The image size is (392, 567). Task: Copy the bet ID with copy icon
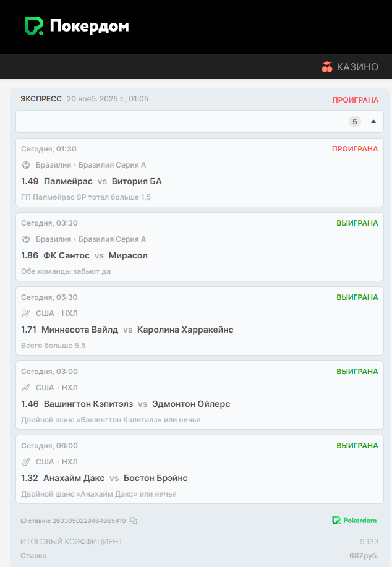tap(134, 521)
